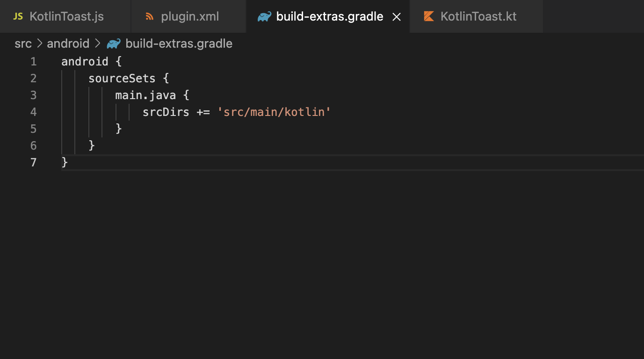
Task: Click line number 7 in the gutter
Action: point(33,163)
